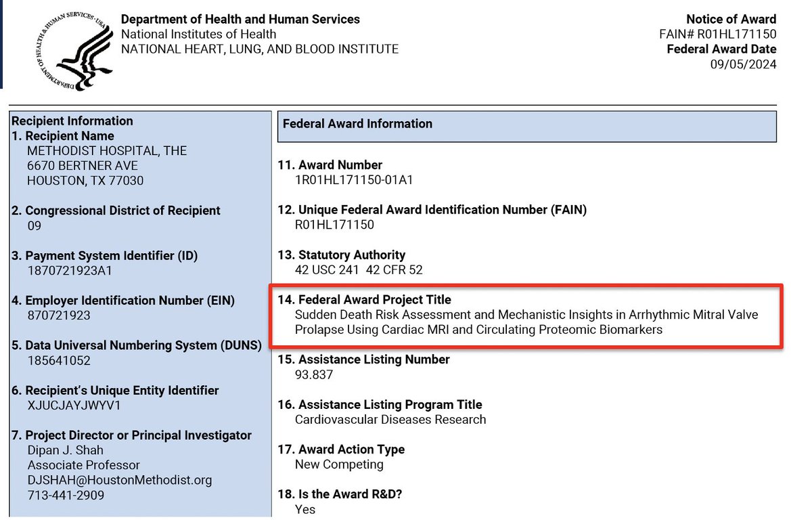This screenshot has height=524, width=812.
Task: Click 'NATIONAL HEART, LUNG, AND BLOOD INSTITUTE' text
Action: [260, 49]
